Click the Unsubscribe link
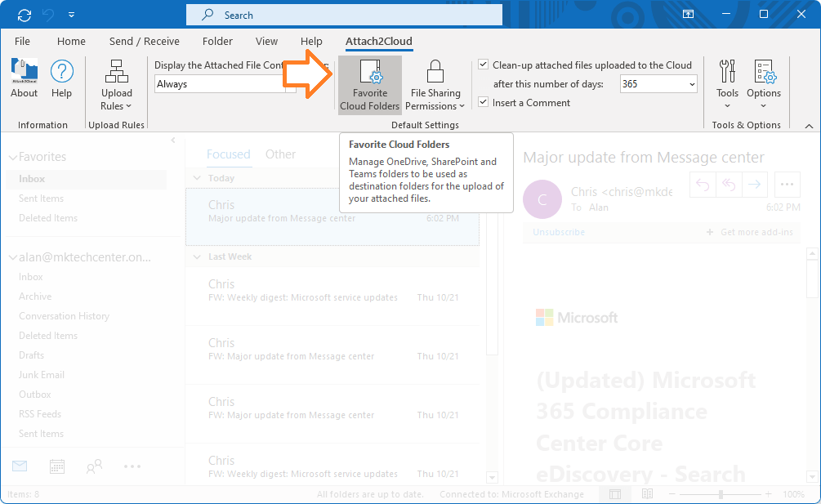Screen dimensions: 821x504 coord(557,232)
